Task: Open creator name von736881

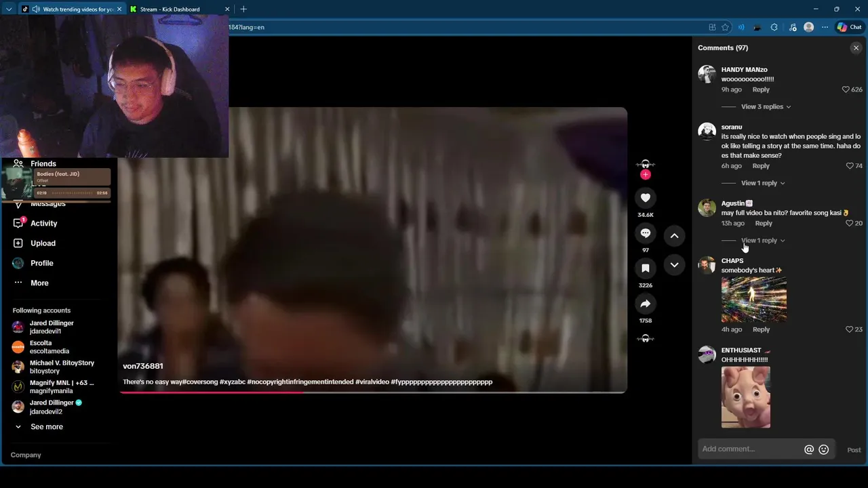Action: (143, 366)
